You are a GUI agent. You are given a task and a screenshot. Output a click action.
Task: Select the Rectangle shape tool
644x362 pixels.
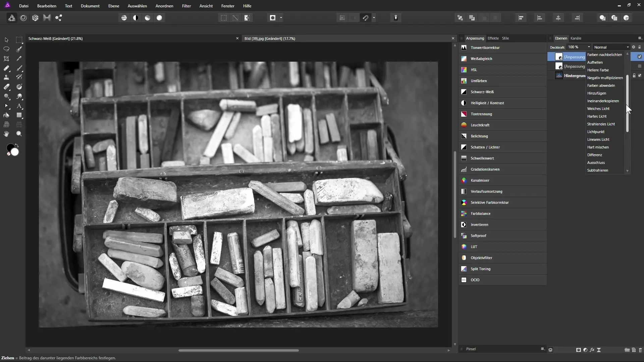click(x=19, y=115)
